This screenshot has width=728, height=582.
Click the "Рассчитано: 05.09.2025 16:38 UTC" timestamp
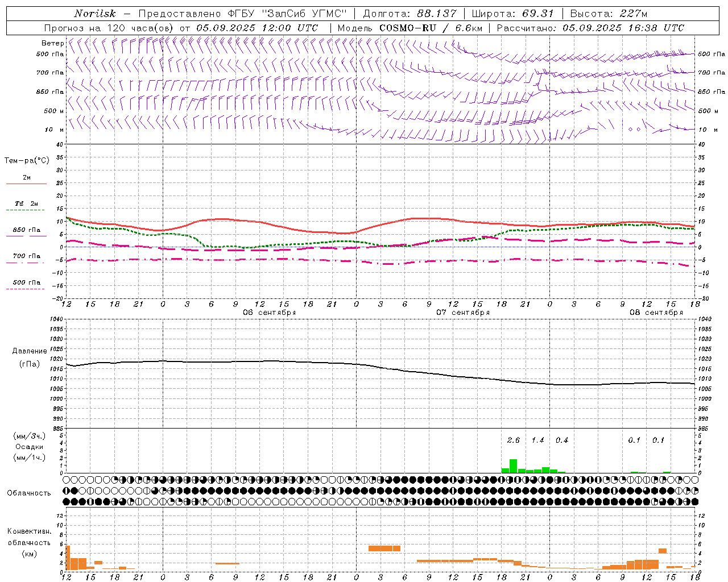[590, 28]
